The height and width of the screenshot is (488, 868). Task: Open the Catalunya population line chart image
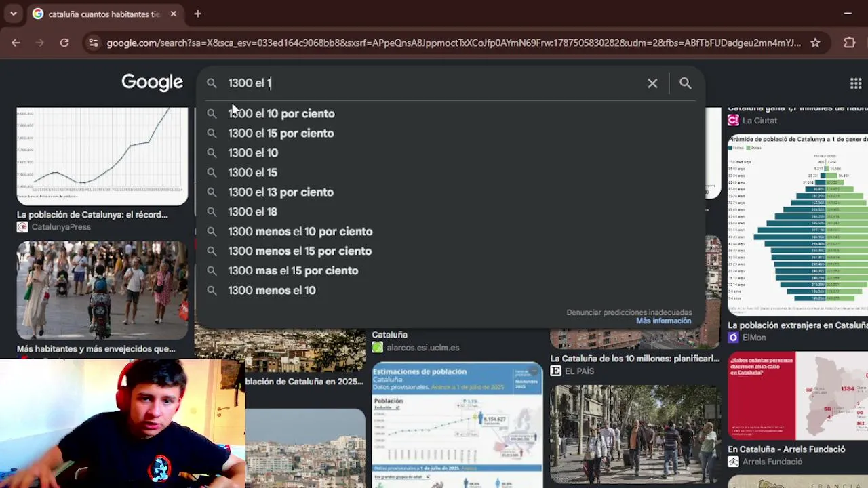[102, 156]
